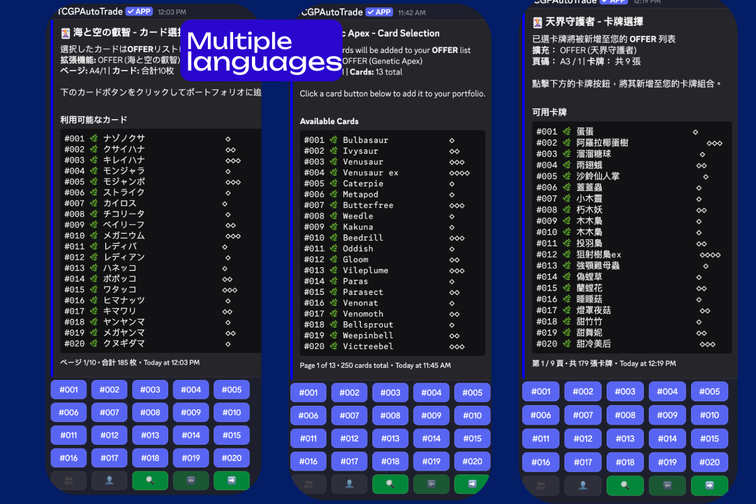
Task: Click the green search button in English panel
Action: tap(390, 484)
